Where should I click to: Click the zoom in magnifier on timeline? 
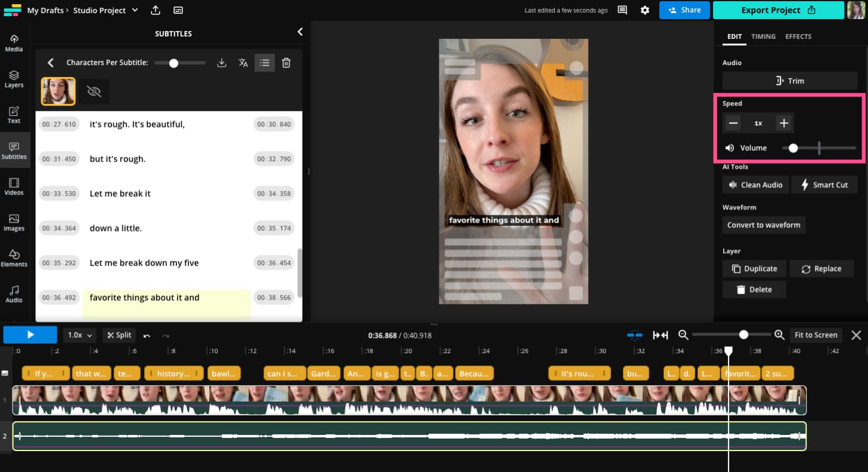[x=779, y=335]
